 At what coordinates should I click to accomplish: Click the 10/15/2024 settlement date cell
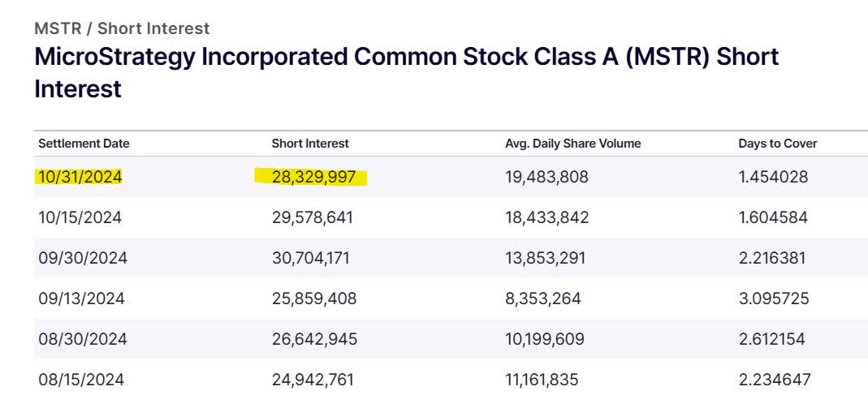[x=80, y=217]
